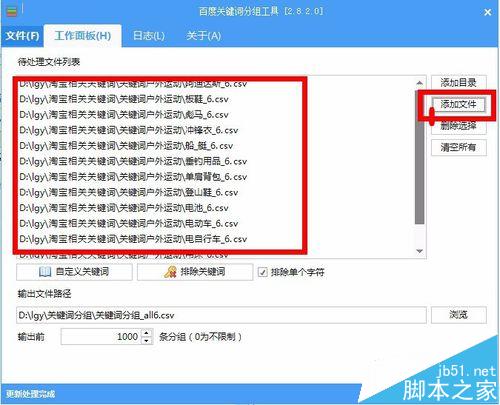Viewport: 500px width, 405px height.
Task: Click the file list scrollbar up arrow
Action: [420, 83]
